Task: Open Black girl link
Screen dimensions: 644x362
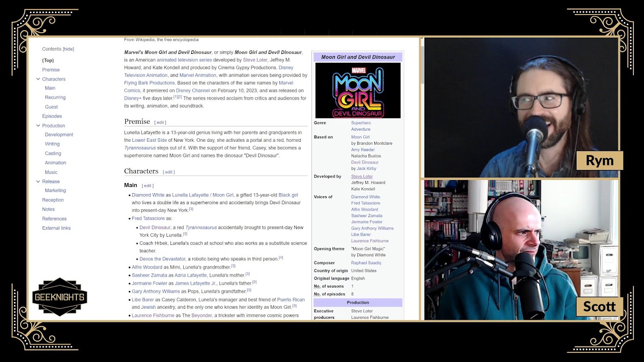Action: click(288, 195)
